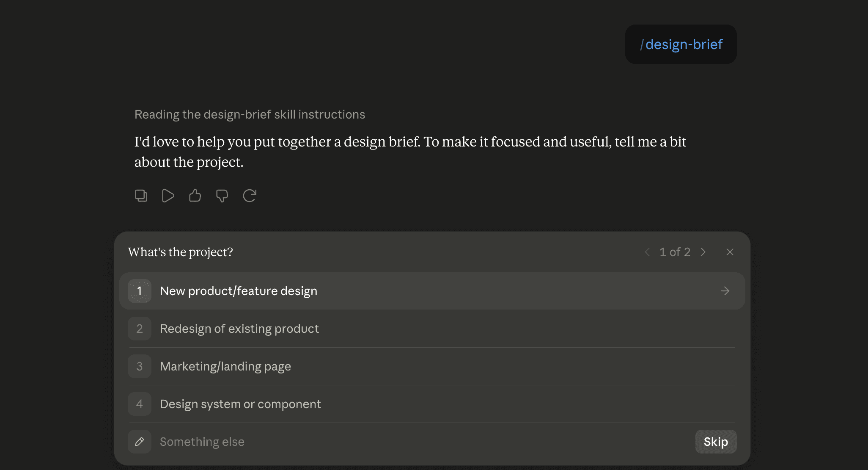This screenshot has height=470, width=868.
Task: Play the response aloud
Action: (168, 196)
